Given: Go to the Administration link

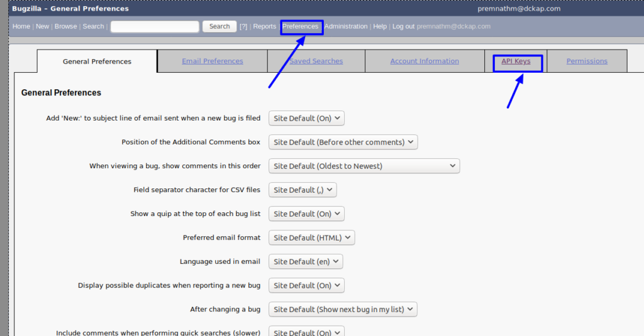Looking at the screenshot, I should pos(346,26).
